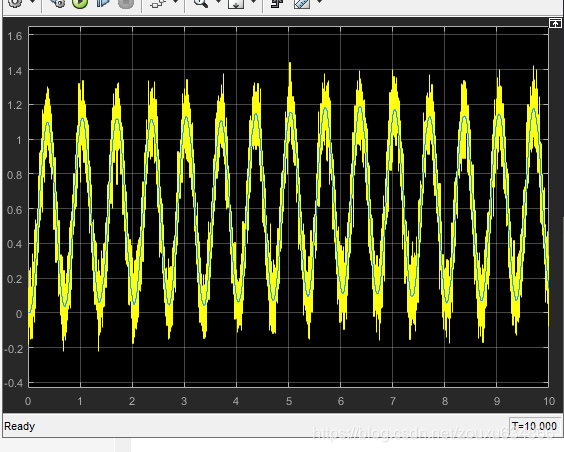This screenshot has width=564, height=452.
Task: Open the zoom tool dropdown arrow
Action: [218, 2]
